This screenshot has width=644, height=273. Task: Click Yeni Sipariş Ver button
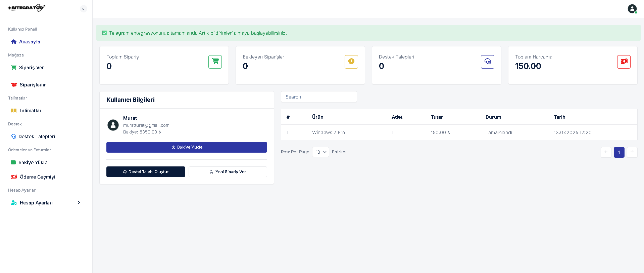(x=228, y=172)
